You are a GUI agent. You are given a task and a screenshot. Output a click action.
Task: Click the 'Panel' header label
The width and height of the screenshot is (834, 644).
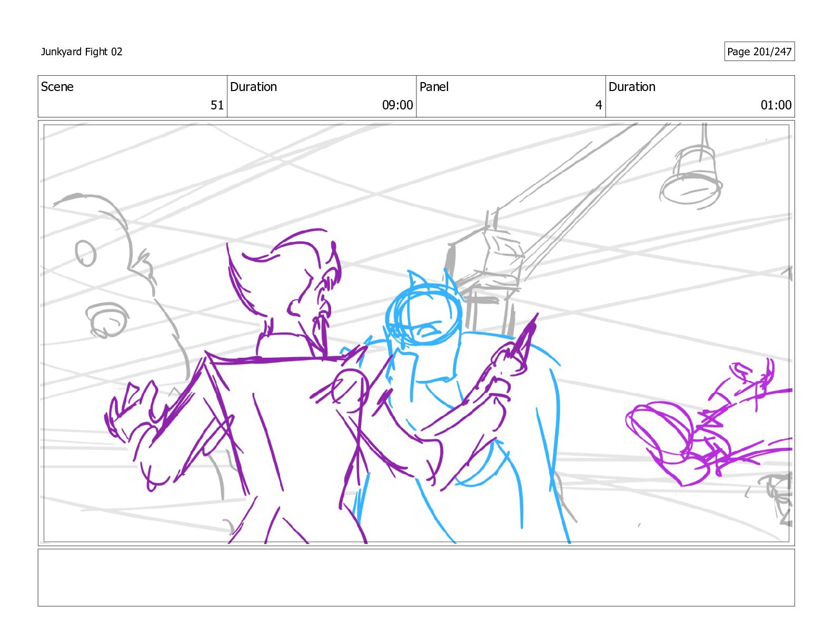click(x=434, y=87)
